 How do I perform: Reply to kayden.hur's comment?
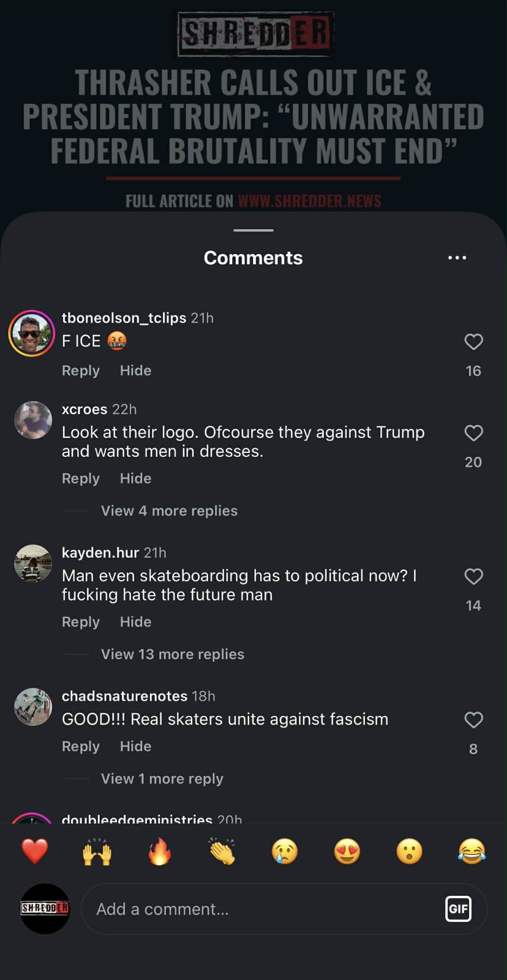[80, 622]
